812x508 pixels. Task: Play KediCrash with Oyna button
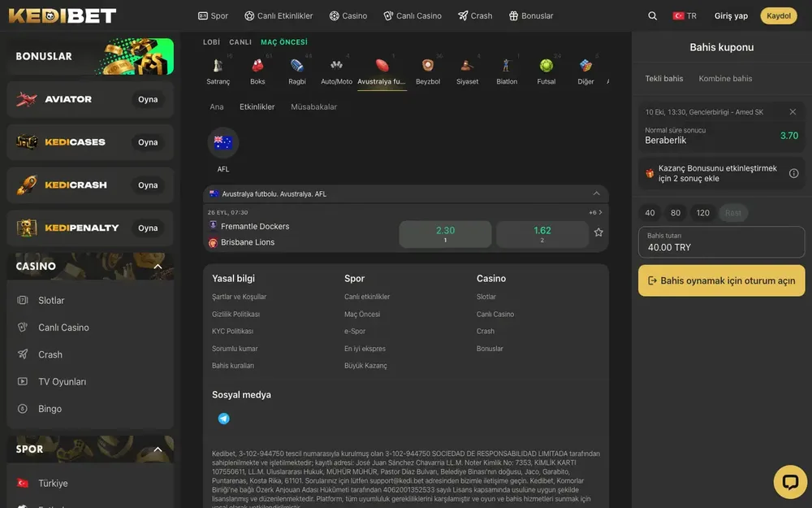148,185
